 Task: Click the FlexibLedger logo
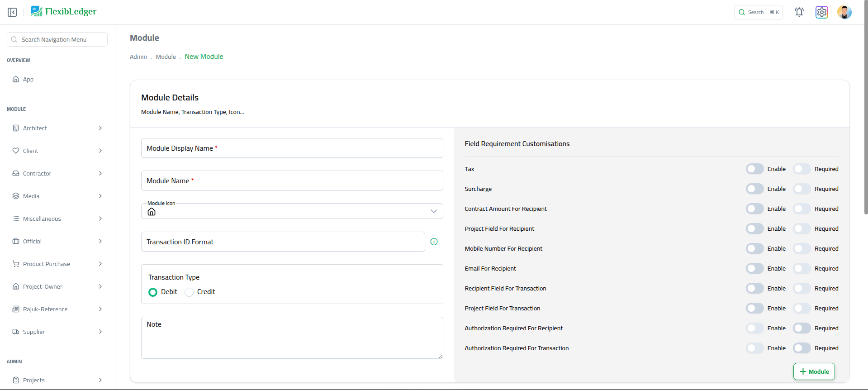(x=64, y=12)
